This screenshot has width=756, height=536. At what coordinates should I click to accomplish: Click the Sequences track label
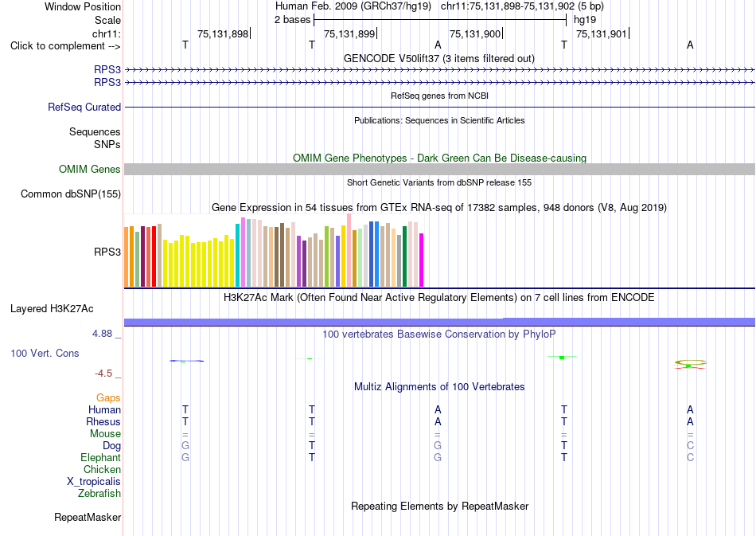[x=95, y=131]
